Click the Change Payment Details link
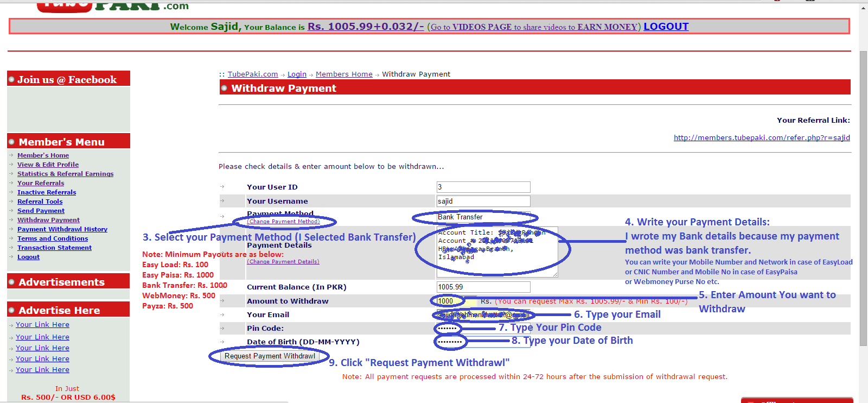The height and width of the screenshot is (403, 868). click(283, 262)
